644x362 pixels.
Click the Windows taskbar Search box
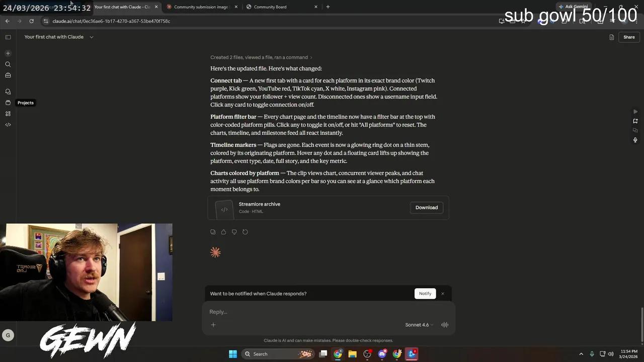coord(278,354)
